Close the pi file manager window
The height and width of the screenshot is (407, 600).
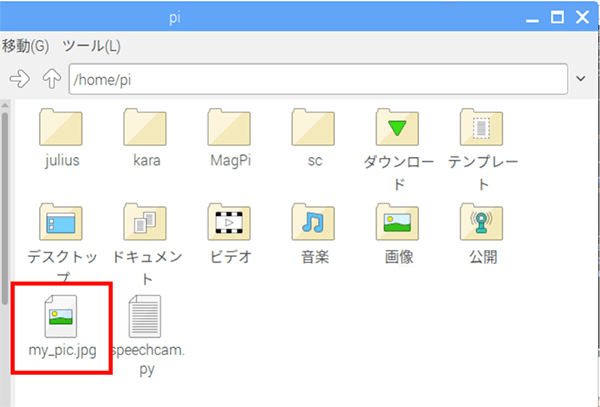pyautogui.click(x=582, y=17)
